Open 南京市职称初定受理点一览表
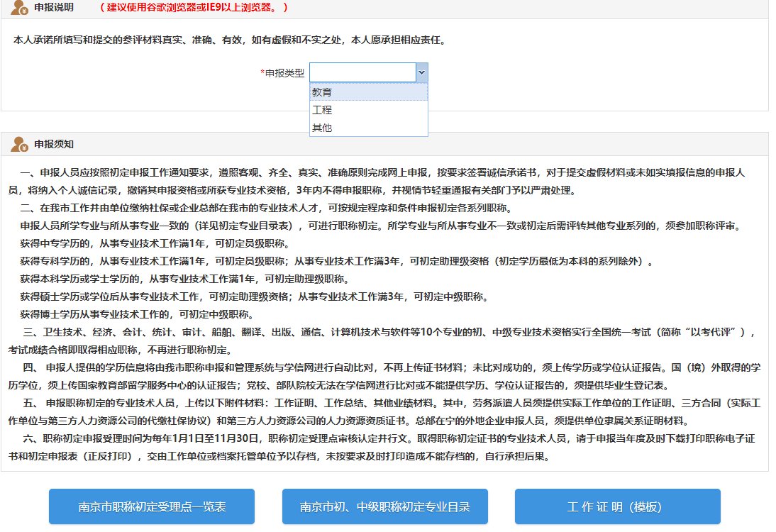 tap(151, 507)
